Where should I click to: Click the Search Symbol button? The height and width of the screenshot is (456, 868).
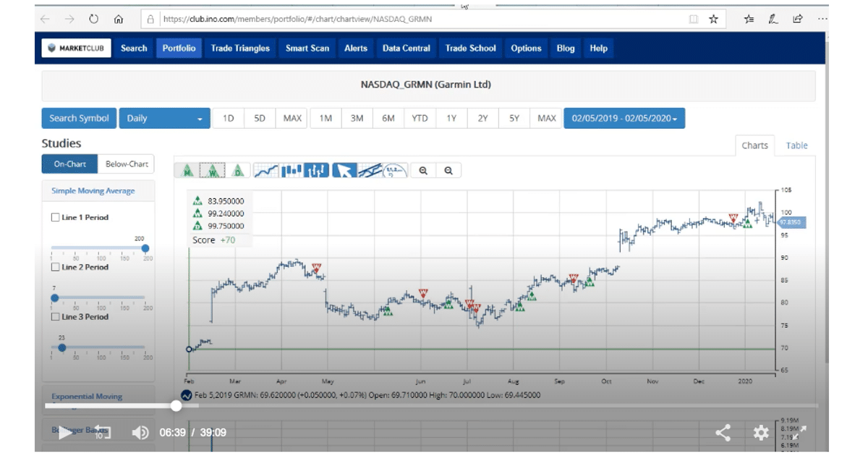[x=79, y=119]
